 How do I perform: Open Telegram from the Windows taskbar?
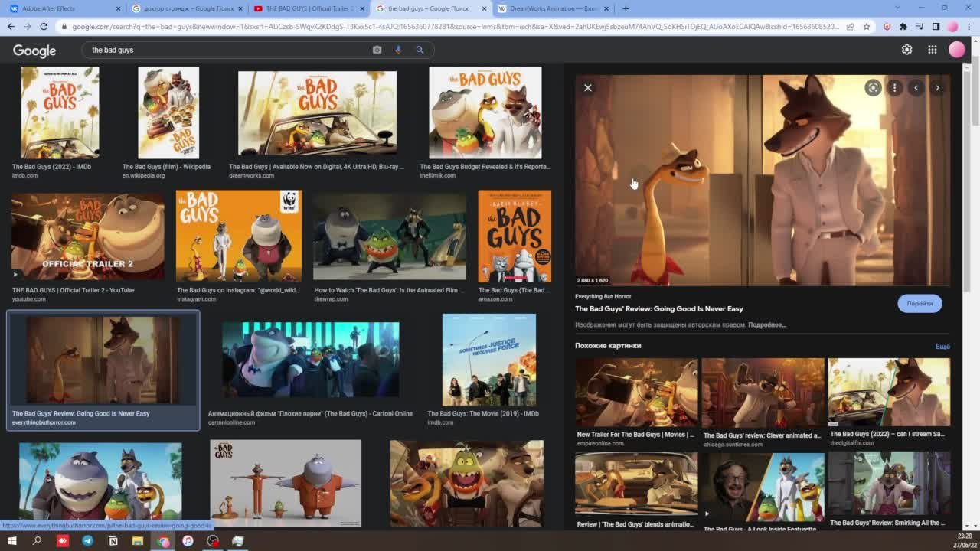pos(87,541)
